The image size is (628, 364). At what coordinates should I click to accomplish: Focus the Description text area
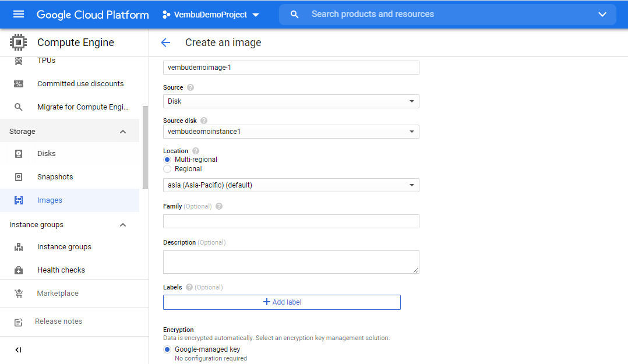pyautogui.click(x=291, y=262)
